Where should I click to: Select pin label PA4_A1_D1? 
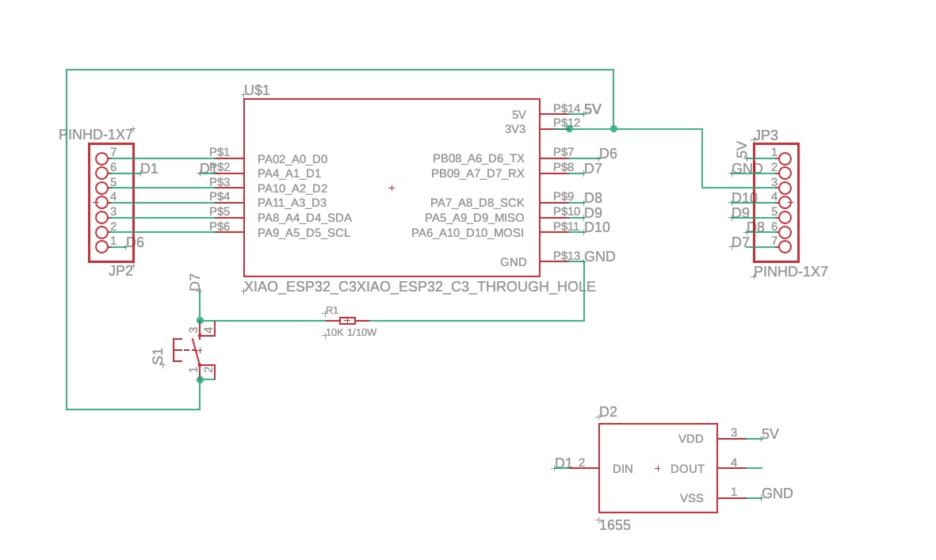click(289, 173)
